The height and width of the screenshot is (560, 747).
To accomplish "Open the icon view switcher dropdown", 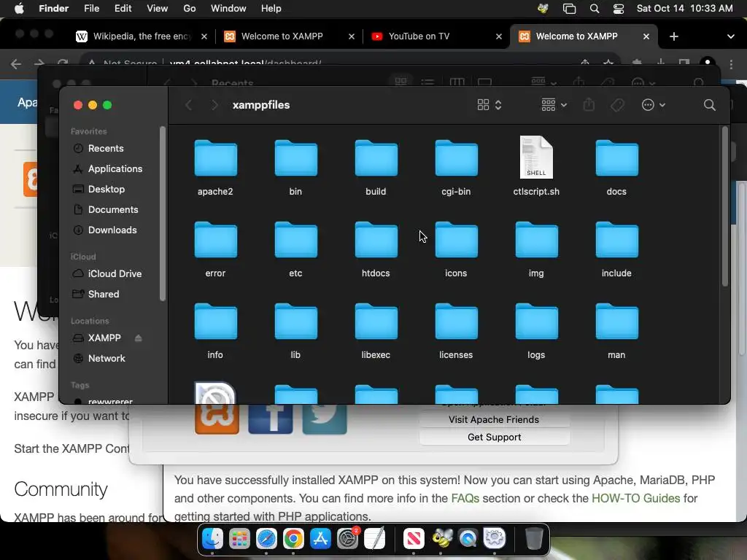I will [x=489, y=105].
